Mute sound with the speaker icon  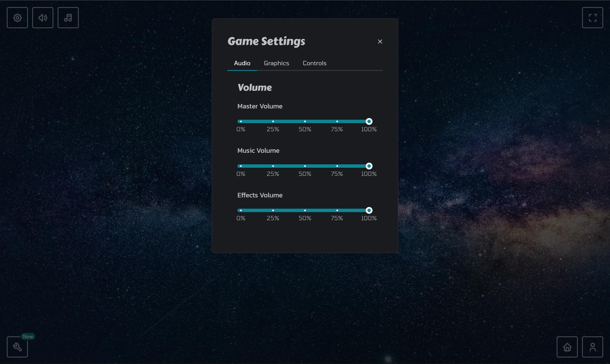tap(43, 18)
